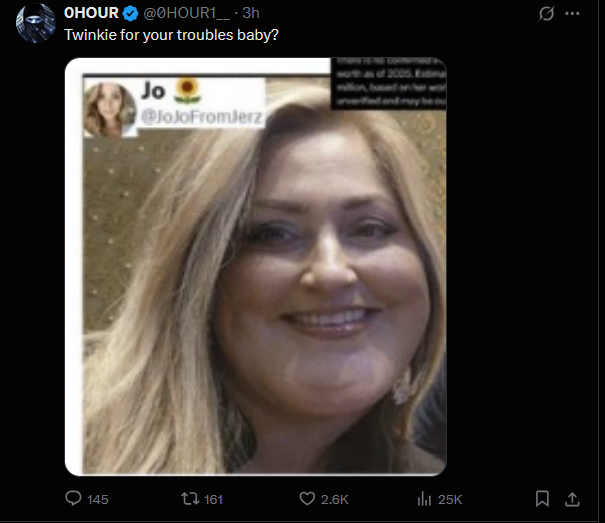Open the @0HOUR1__ handle link

click(186, 13)
